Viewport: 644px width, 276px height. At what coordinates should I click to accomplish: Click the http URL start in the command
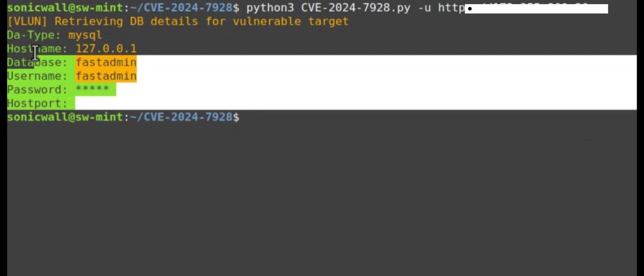[451, 8]
